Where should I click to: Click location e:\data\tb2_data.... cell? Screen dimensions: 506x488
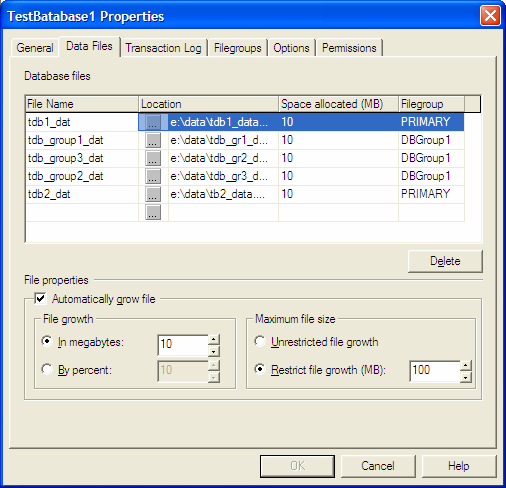(x=223, y=194)
